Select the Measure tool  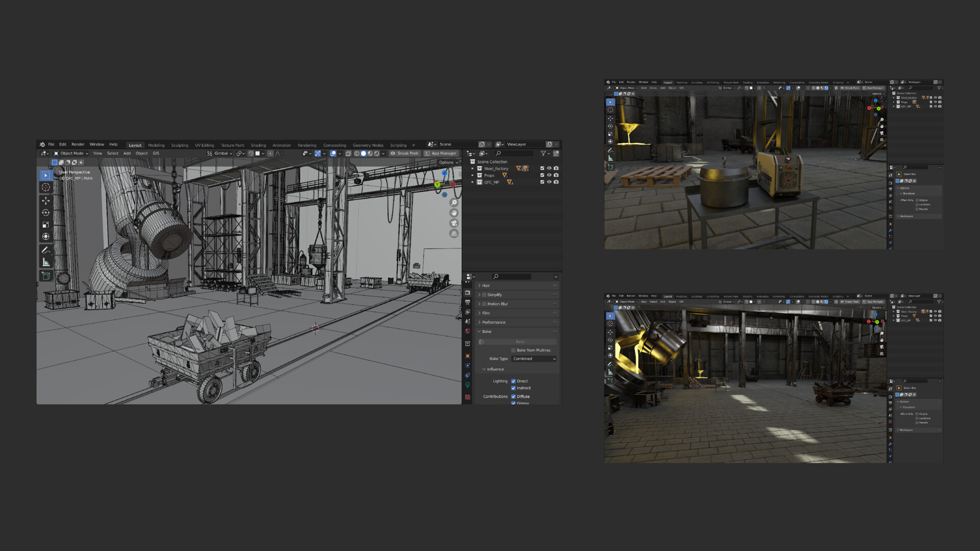coord(46,262)
